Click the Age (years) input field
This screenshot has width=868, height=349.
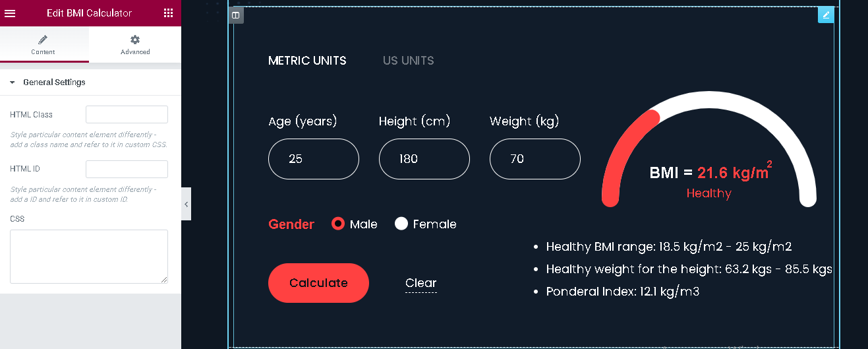click(x=314, y=159)
